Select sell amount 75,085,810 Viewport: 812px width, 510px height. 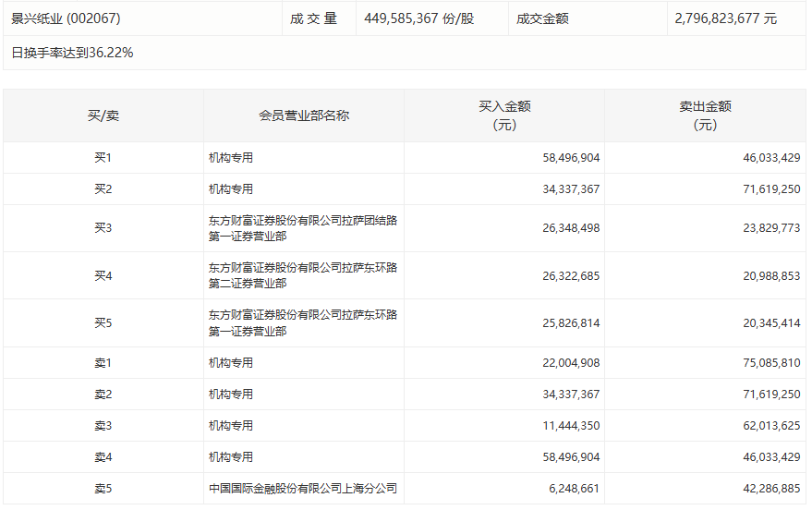tap(771, 362)
